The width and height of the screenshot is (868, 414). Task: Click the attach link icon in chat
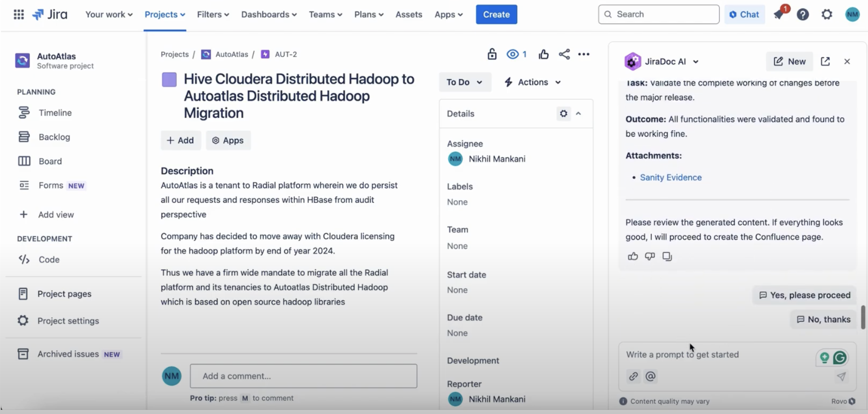[x=633, y=376]
